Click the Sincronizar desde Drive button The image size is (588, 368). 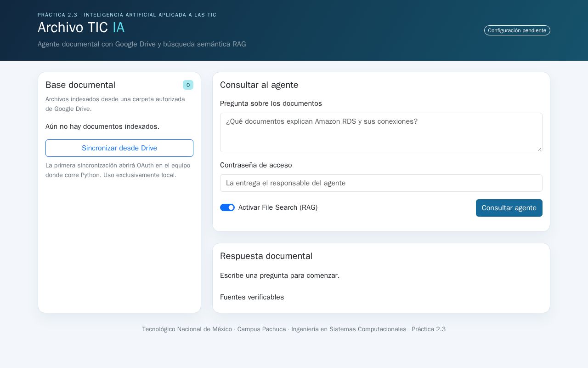(119, 148)
